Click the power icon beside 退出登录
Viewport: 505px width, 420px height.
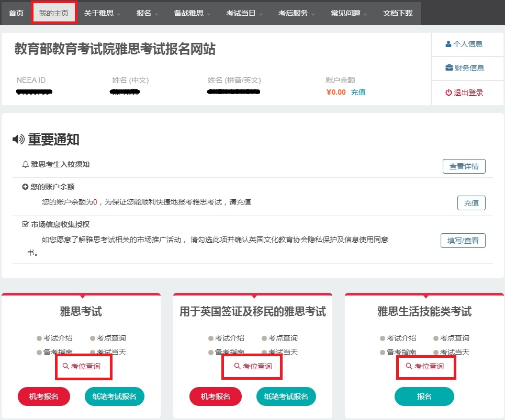coord(449,92)
